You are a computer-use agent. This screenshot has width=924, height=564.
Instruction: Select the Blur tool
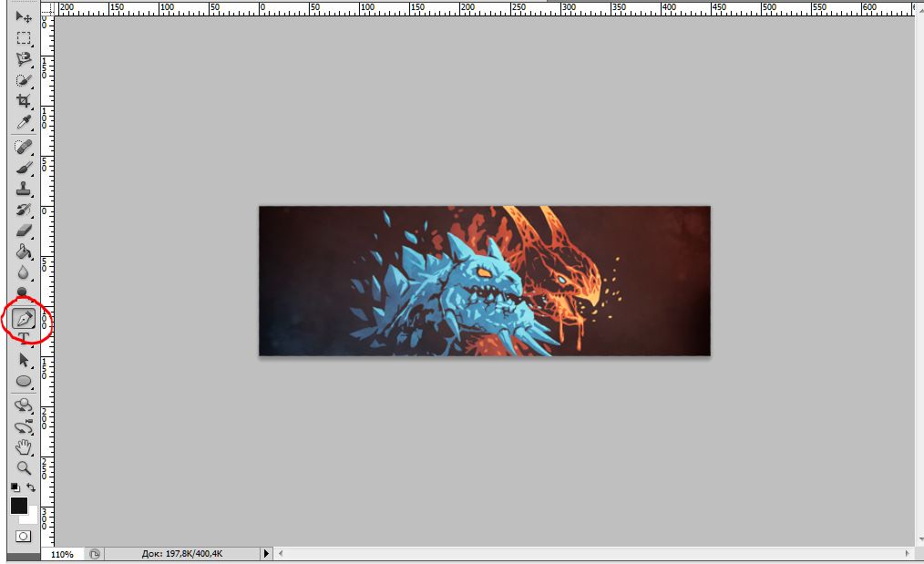24,272
